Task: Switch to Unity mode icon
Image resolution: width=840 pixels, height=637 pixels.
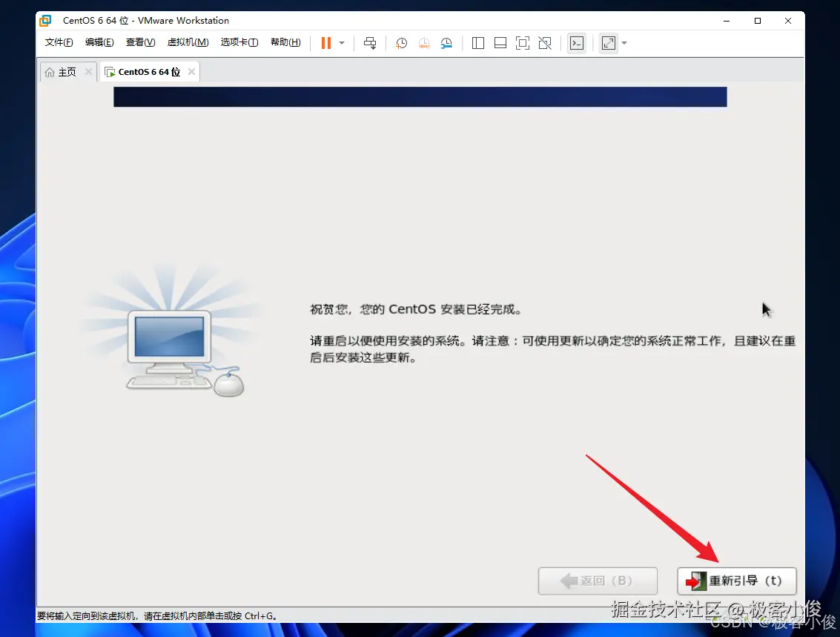Action: coord(545,43)
